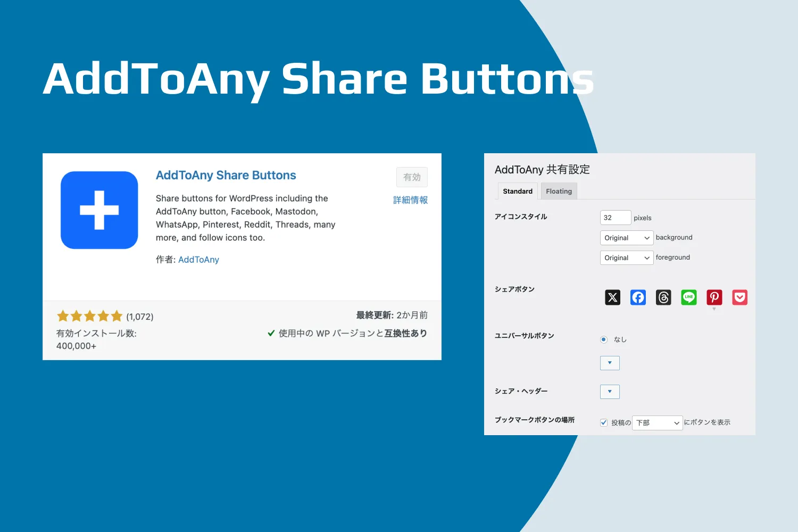
Task: Select the Pinterest share button icon
Action: click(714, 297)
